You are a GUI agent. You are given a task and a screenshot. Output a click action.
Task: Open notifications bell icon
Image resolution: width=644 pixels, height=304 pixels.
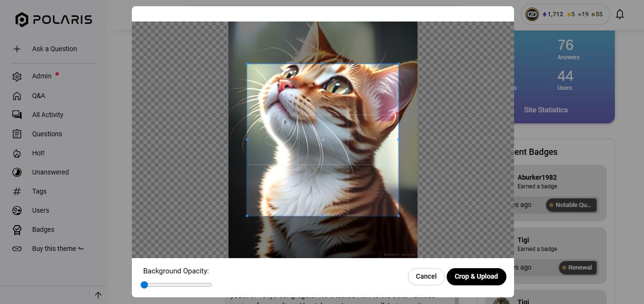pos(620,14)
